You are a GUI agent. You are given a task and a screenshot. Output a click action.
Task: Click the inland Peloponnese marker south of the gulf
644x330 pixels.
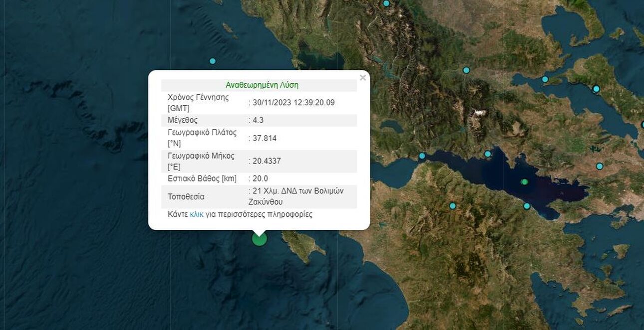(x=452, y=206)
